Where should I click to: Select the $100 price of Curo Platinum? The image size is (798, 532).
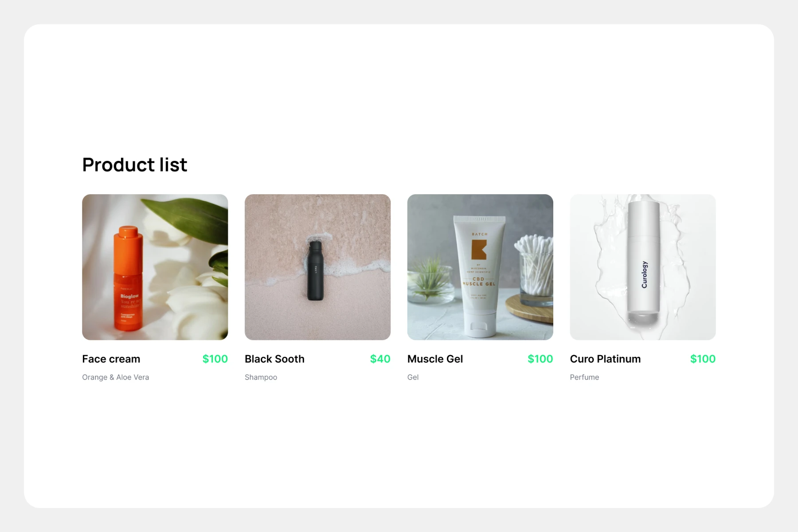[x=703, y=359]
